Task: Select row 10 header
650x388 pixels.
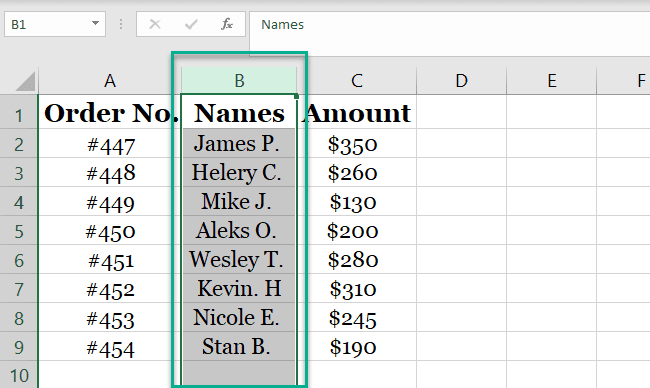Action: coord(19,375)
